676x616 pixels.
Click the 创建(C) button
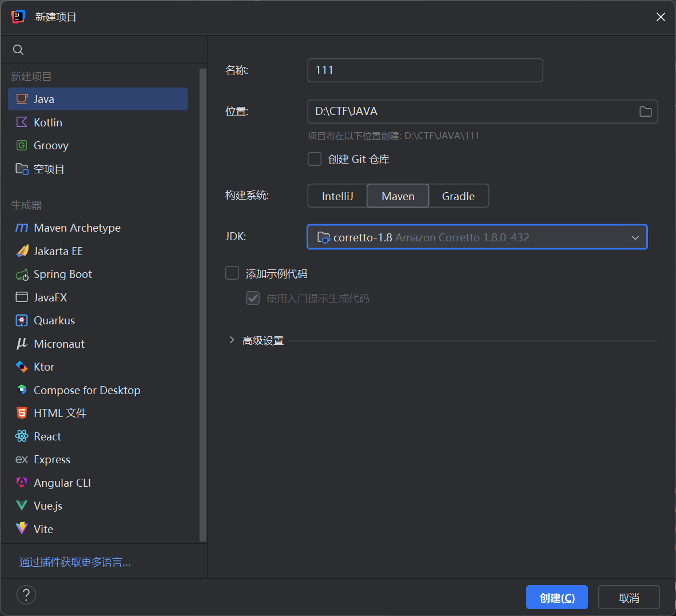[x=556, y=598]
